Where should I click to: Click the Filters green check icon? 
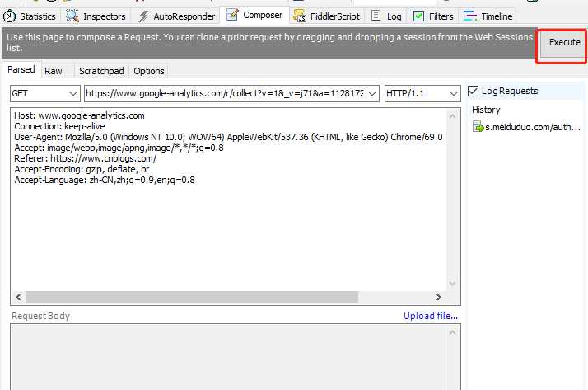(x=418, y=16)
